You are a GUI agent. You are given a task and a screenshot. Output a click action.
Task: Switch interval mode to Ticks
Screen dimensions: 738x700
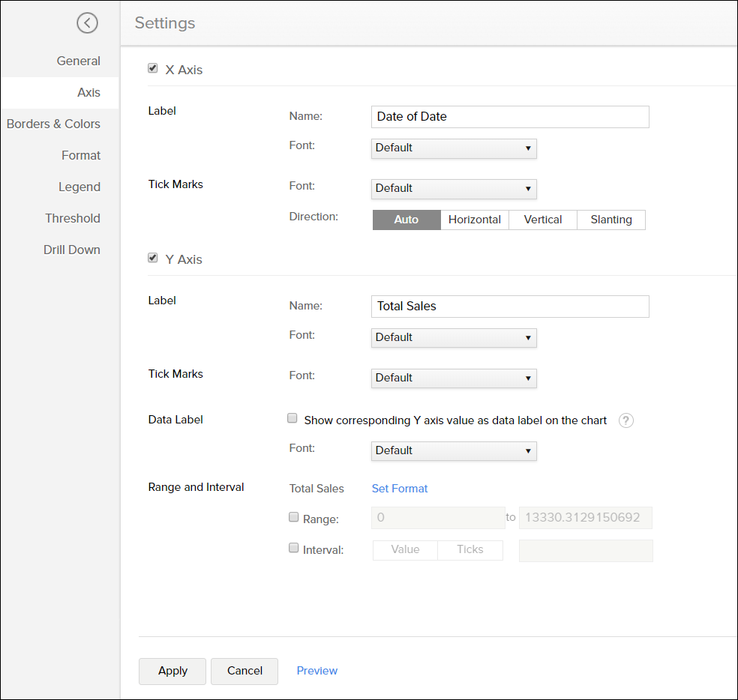[x=469, y=549]
